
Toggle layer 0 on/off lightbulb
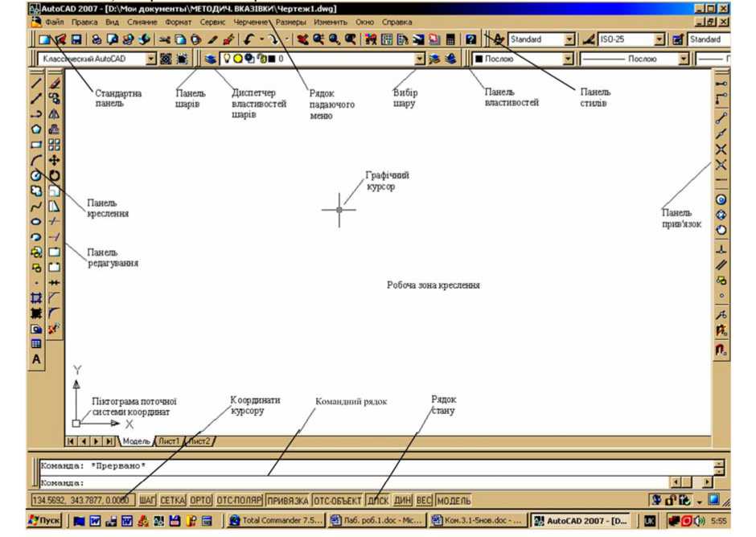tap(226, 59)
